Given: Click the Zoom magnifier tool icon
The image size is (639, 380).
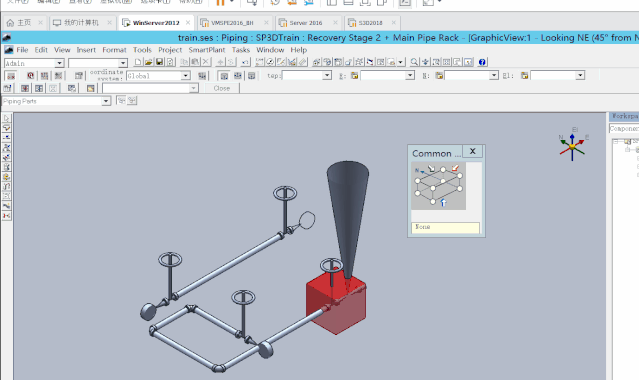Looking at the screenshot, I should (414, 62).
